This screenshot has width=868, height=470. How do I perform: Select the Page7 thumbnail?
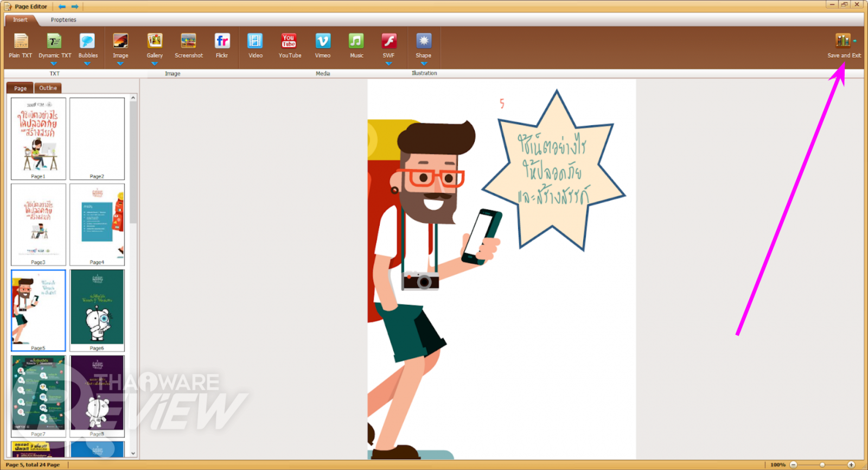pos(39,396)
